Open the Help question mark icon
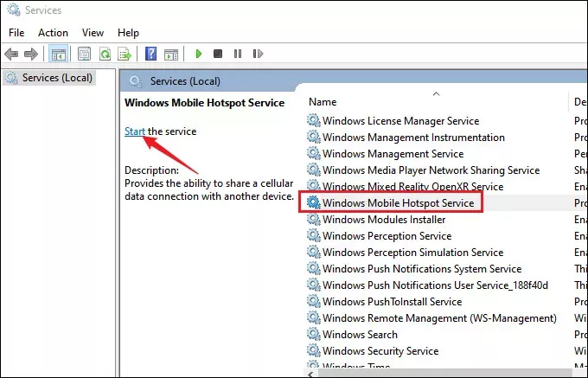Viewport: 588px width, 378px height. pyautogui.click(x=150, y=54)
